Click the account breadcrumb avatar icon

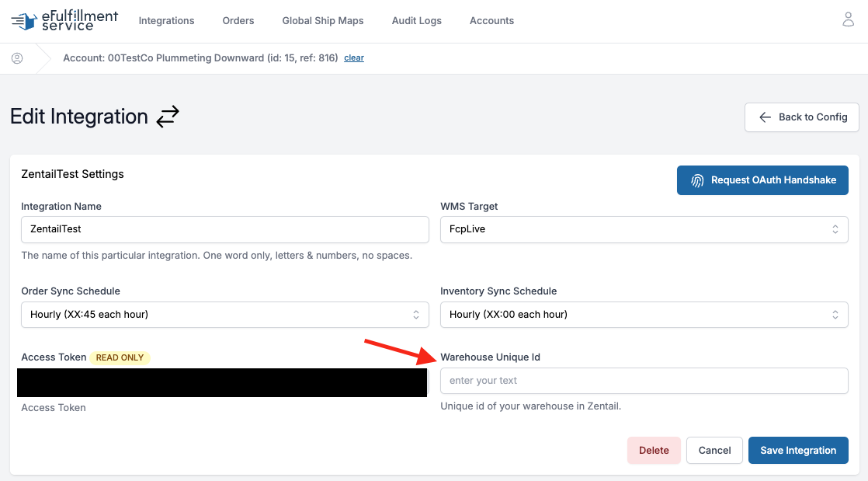[17, 58]
